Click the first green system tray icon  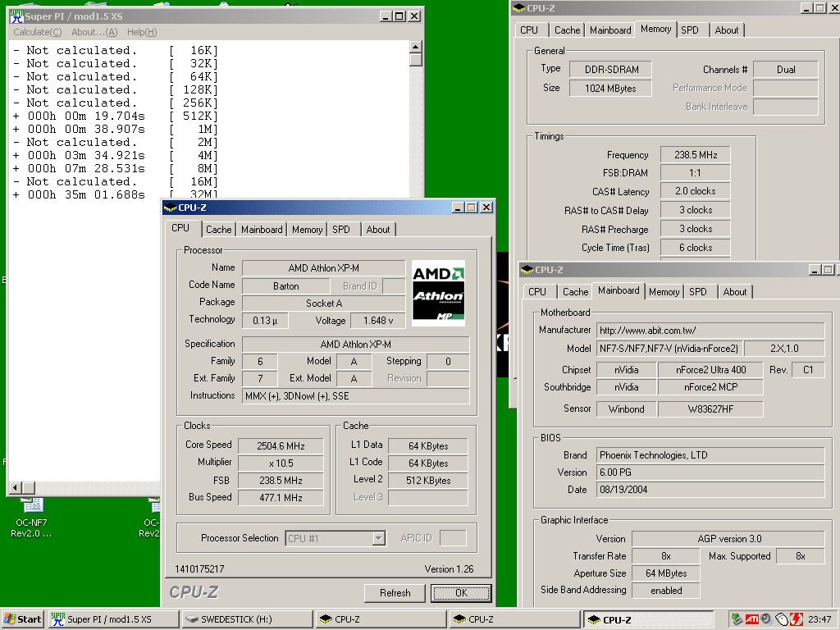click(737, 619)
